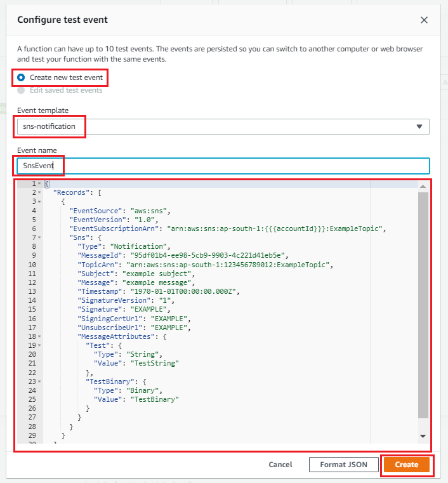Collapse the Sns block on line 7
The height and width of the screenshot is (483, 448).
(39, 237)
